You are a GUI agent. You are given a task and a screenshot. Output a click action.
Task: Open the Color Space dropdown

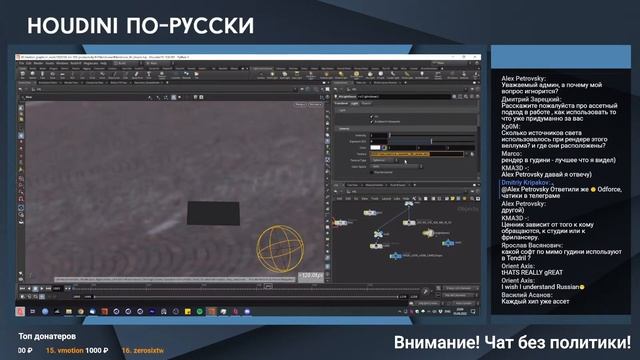[396, 167]
